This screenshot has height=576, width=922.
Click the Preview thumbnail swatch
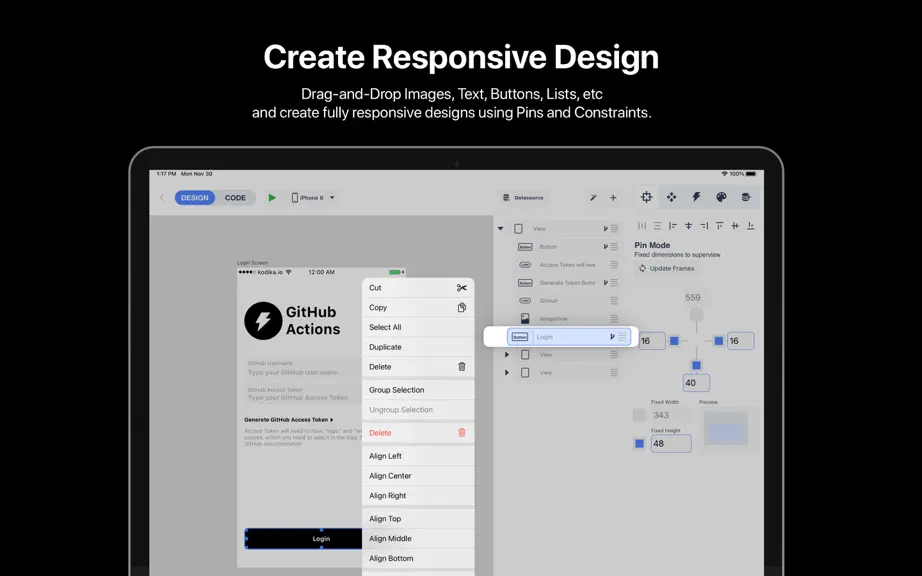point(726,427)
